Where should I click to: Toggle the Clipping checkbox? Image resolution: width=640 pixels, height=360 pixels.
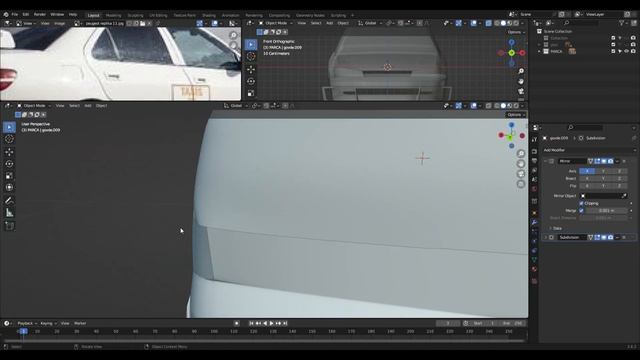coord(581,203)
